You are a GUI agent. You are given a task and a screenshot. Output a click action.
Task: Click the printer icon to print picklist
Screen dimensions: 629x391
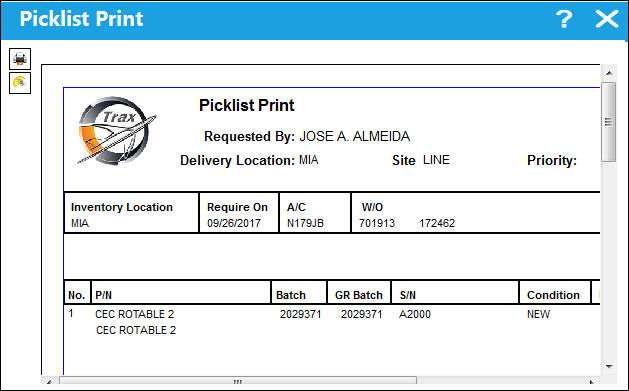(20, 59)
